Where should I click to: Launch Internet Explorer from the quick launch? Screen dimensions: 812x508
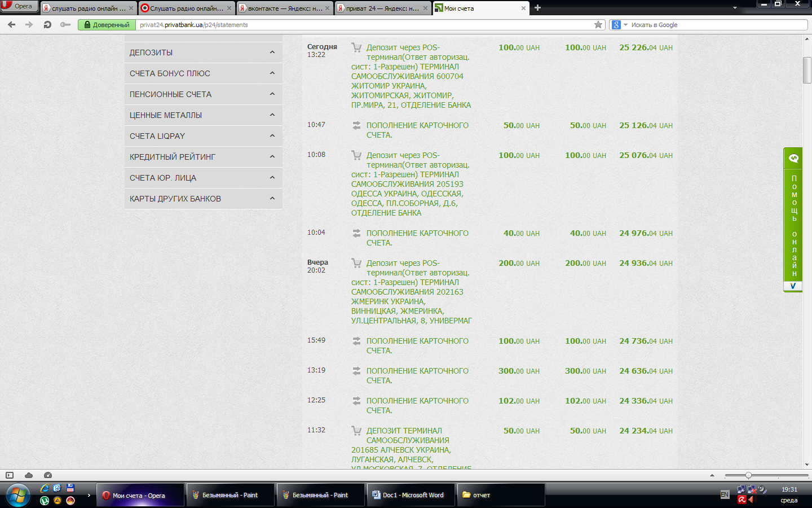pyautogui.click(x=45, y=488)
